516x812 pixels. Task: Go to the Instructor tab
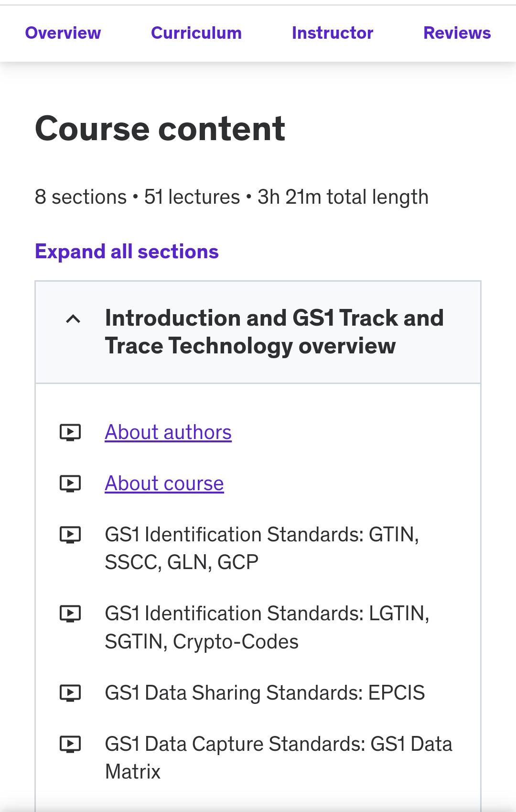point(333,33)
